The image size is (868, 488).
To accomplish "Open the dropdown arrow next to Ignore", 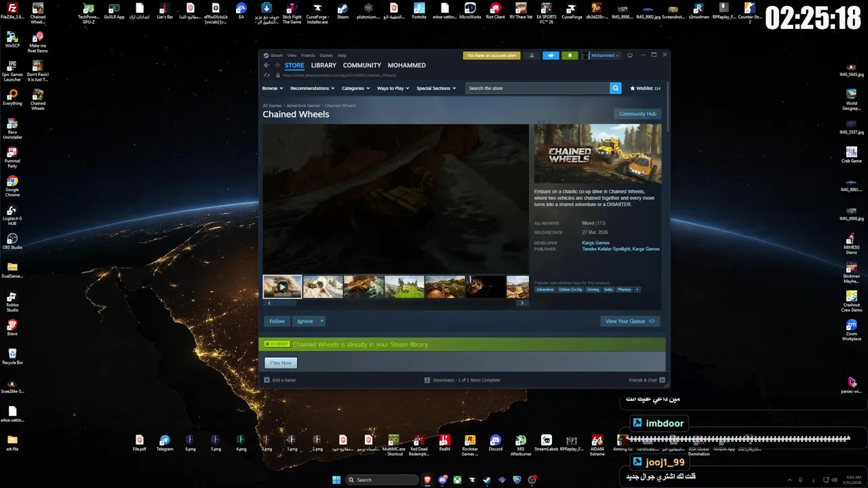I will click(322, 321).
